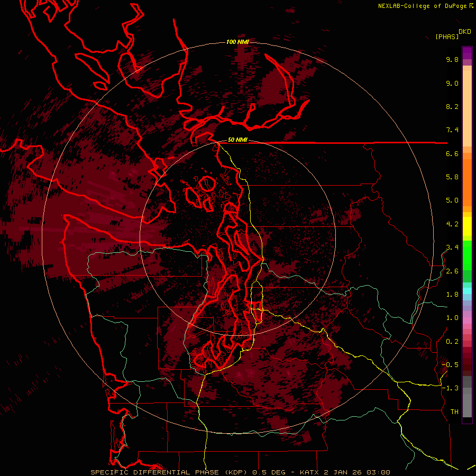The height and width of the screenshot is (476, 476).
Task: Click the 0.2 scale value
Action: click(452, 342)
